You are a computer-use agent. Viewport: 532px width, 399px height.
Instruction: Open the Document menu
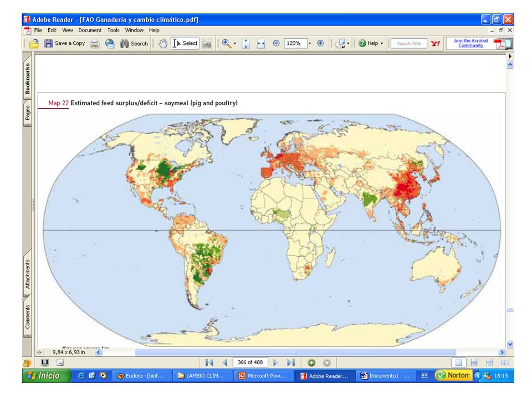point(90,30)
